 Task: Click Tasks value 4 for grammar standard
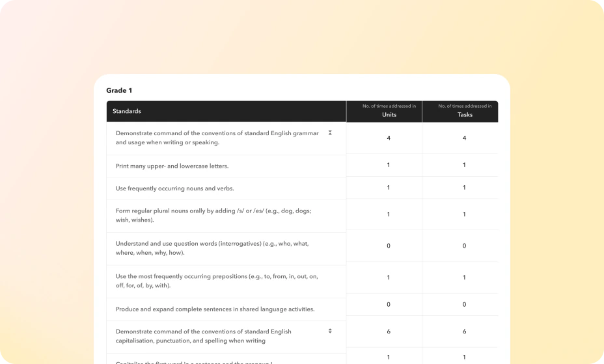464,138
